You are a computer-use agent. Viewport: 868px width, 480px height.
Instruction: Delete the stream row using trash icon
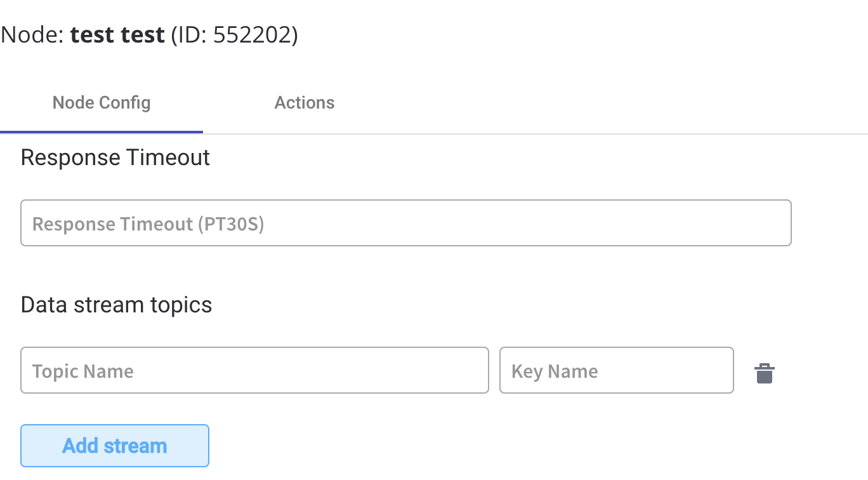(x=765, y=373)
